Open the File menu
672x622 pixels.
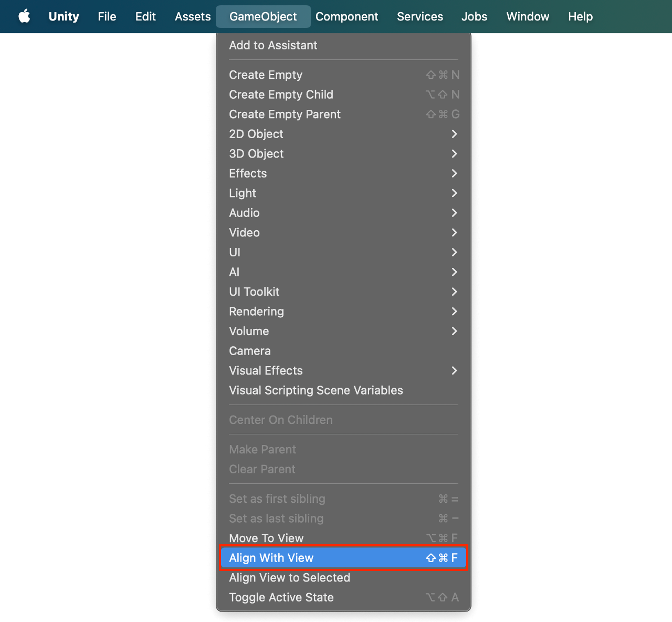[x=107, y=16]
